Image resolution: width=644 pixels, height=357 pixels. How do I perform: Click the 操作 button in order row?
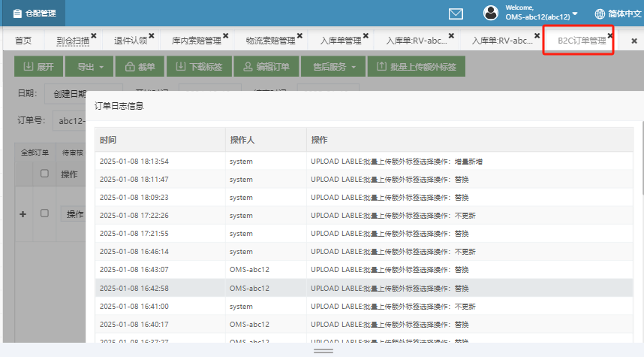[74, 214]
